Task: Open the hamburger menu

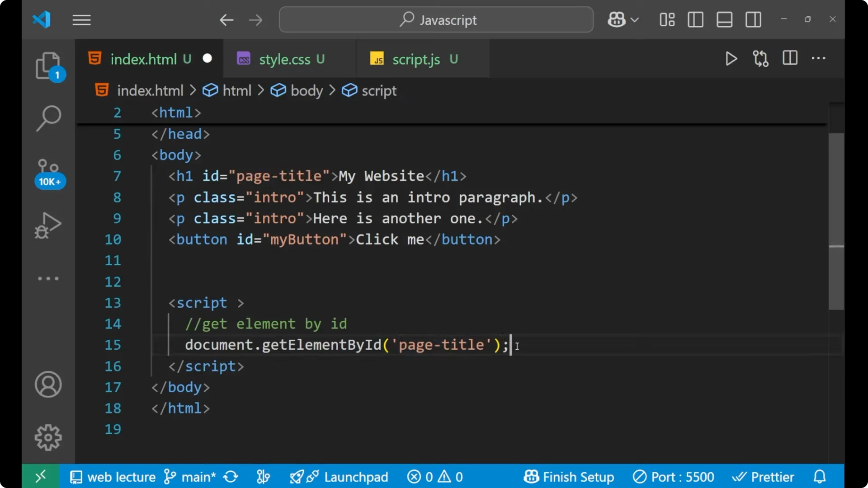Action: pyautogui.click(x=81, y=19)
